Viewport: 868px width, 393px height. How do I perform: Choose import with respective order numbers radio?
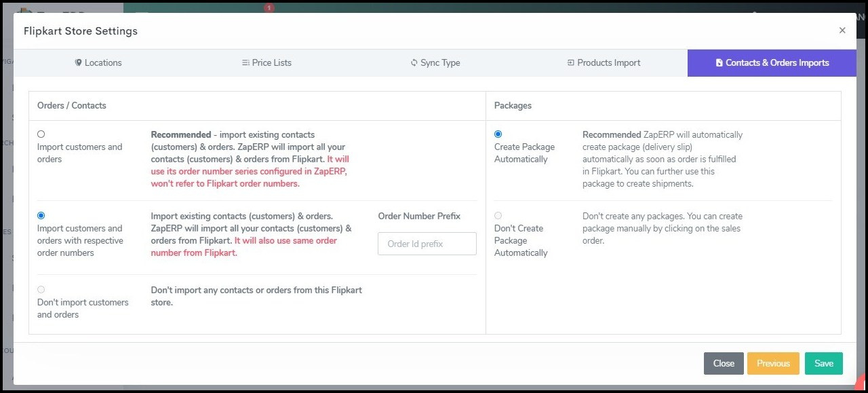[41, 216]
